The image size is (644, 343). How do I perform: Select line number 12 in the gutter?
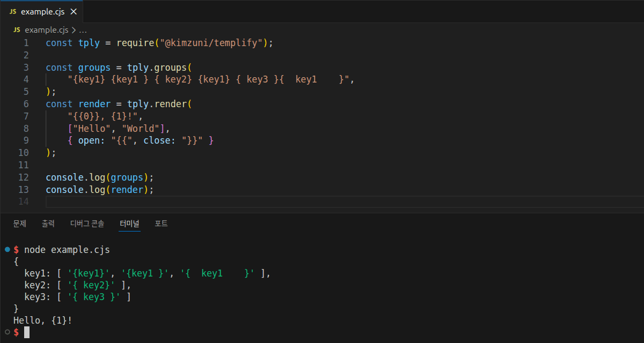click(24, 177)
